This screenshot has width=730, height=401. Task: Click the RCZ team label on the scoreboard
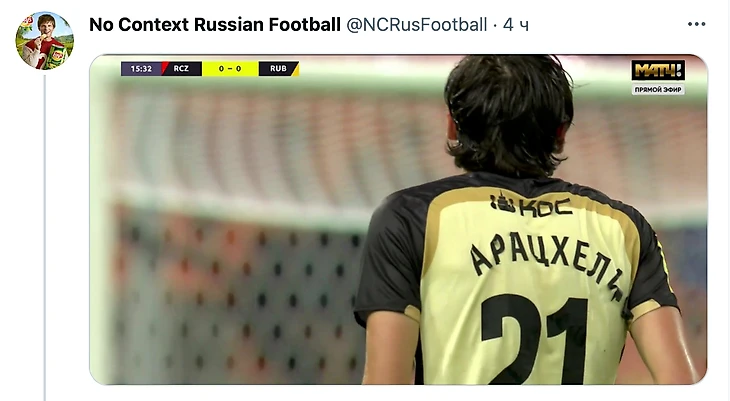coord(181,68)
